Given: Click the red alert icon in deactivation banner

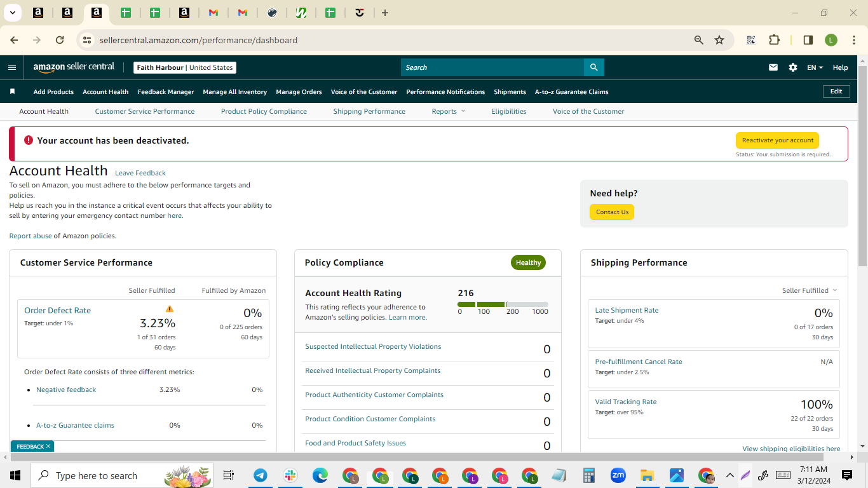Looking at the screenshot, I should click(29, 140).
